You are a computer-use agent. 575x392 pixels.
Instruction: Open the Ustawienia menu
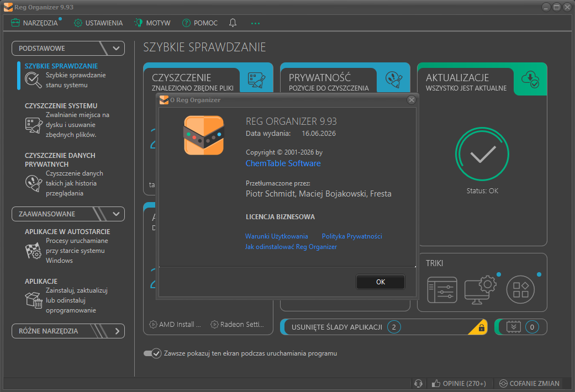(x=98, y=23)
